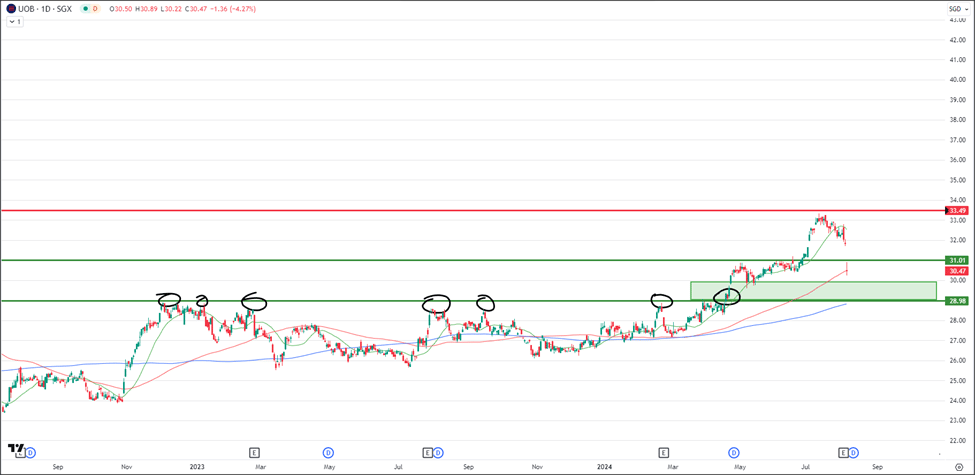Select the red 33.49 price label
The width and height of the screenshot is (975, 475).
(x=956, y=211)
